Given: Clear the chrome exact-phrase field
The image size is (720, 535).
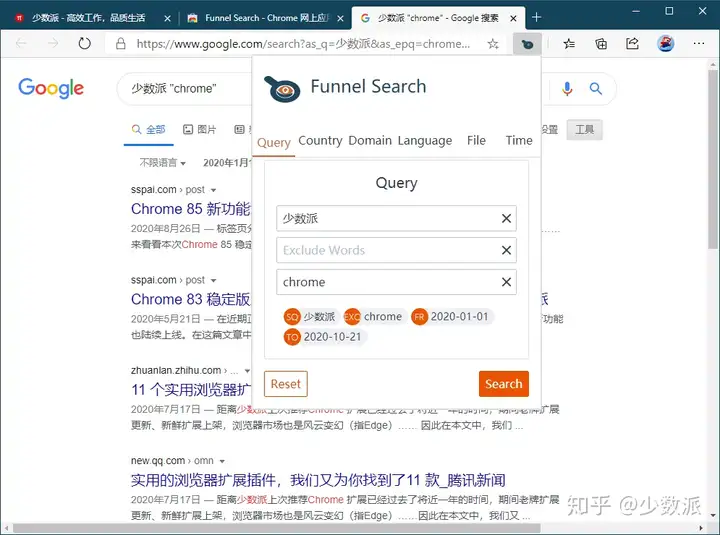Looking at the screenshot, I should pos(506,282).
